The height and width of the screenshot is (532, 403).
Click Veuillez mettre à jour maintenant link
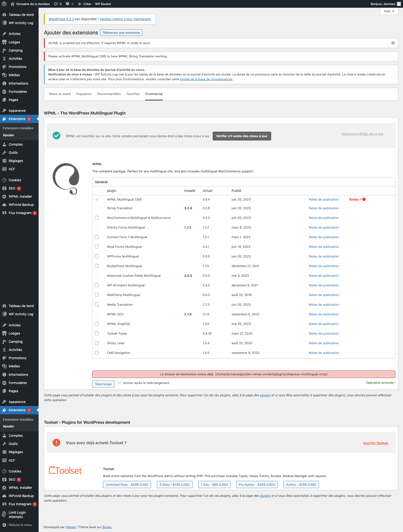click(125, 19)
